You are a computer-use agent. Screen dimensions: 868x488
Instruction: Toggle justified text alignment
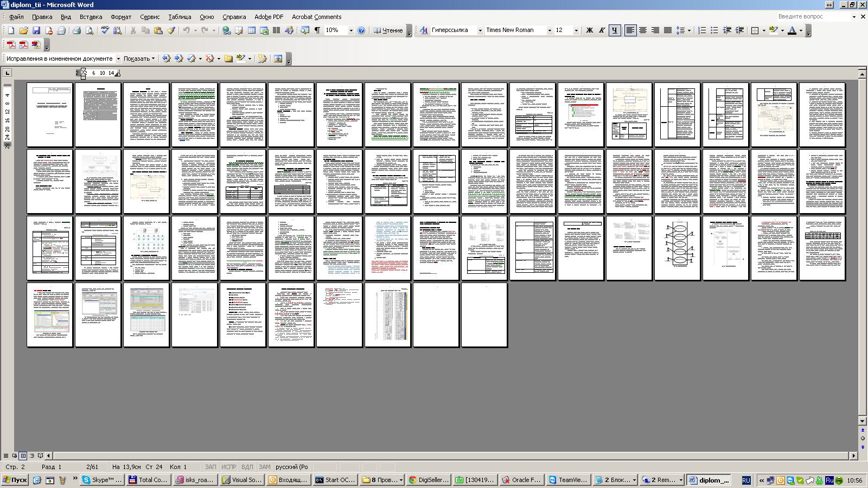(668, 30)
